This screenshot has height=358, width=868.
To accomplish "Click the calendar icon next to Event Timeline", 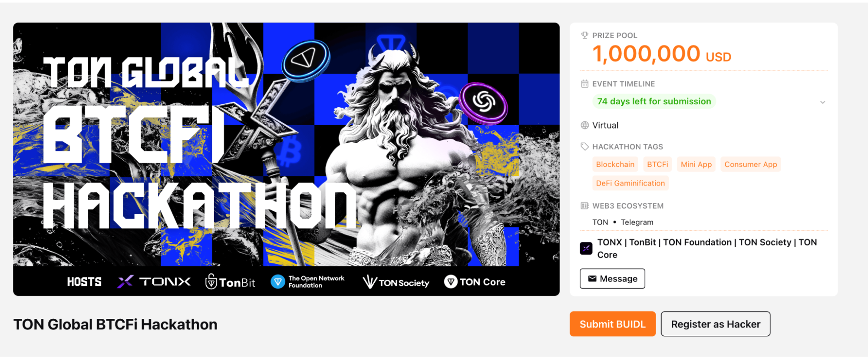I will pos(584,84).
